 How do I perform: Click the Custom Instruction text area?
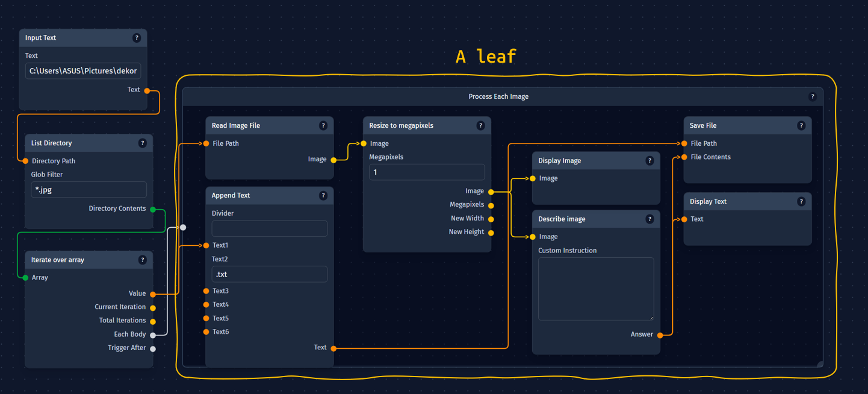point(595,289)
